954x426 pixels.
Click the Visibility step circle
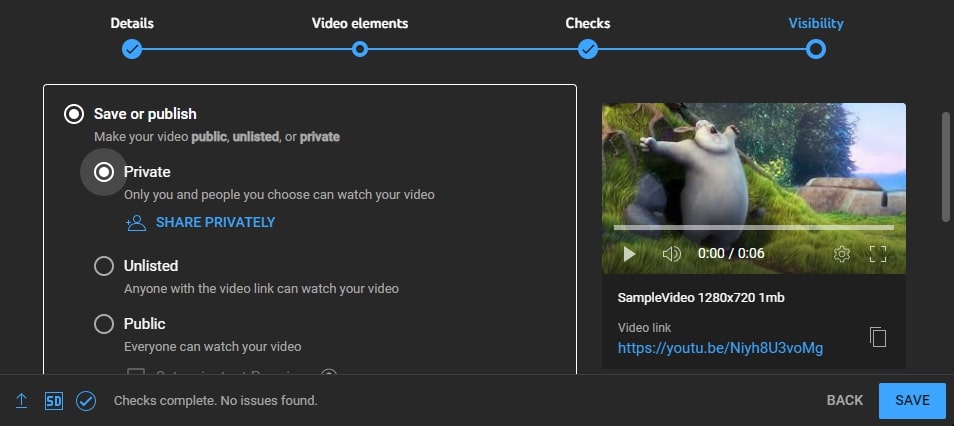coord(815,49)
